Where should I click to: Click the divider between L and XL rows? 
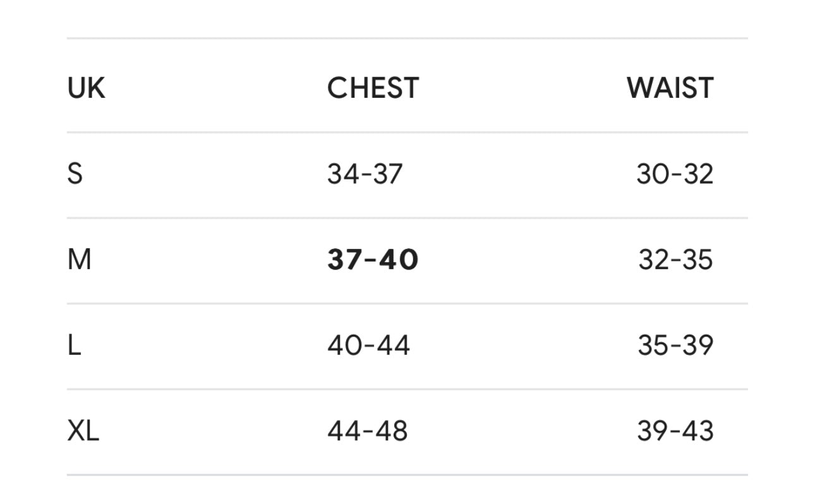point(407,389)
